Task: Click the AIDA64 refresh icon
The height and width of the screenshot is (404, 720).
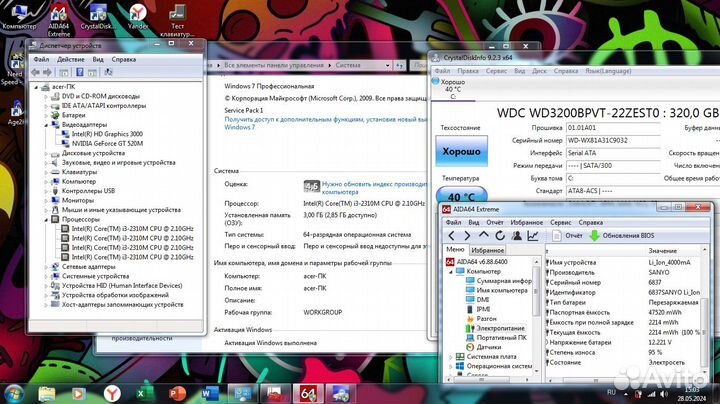Action: pos(500,236)
